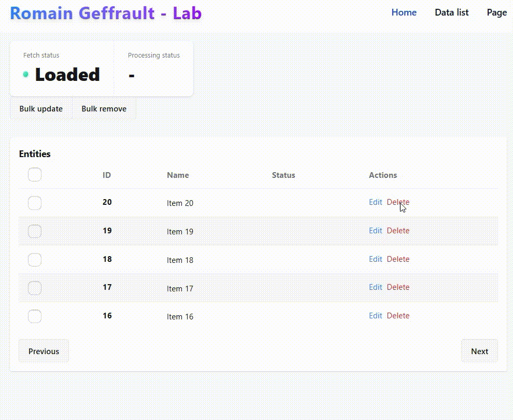This screenshot has height=420, width=513.
Task: Go to the Data list menu item
Action: click(451, 12)
